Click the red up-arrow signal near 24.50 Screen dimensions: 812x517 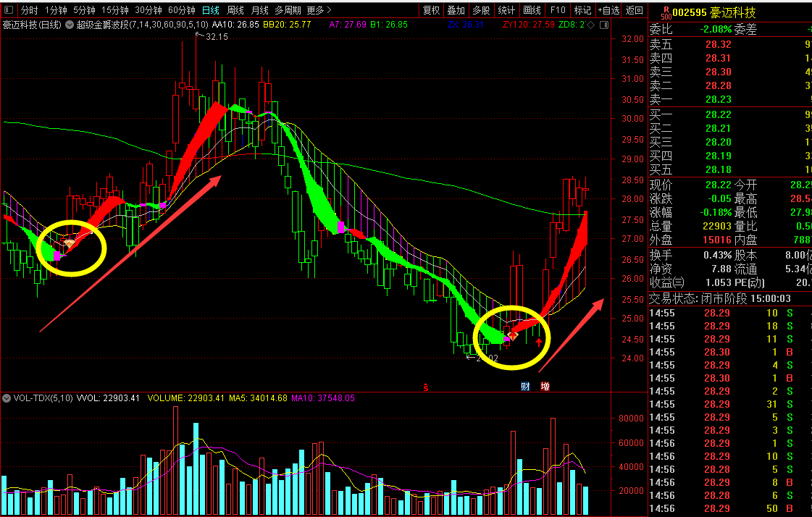coord(539,341)
